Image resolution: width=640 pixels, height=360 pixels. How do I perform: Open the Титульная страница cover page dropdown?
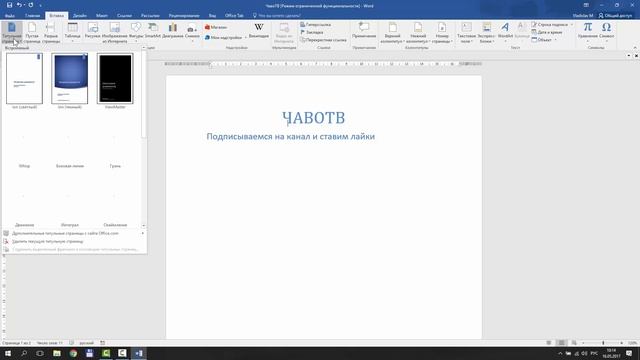11,33
